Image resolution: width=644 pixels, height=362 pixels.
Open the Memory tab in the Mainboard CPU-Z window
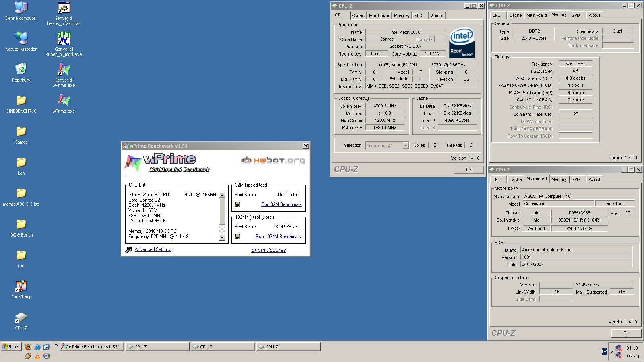pyautogui.click(x=559, y=179)
